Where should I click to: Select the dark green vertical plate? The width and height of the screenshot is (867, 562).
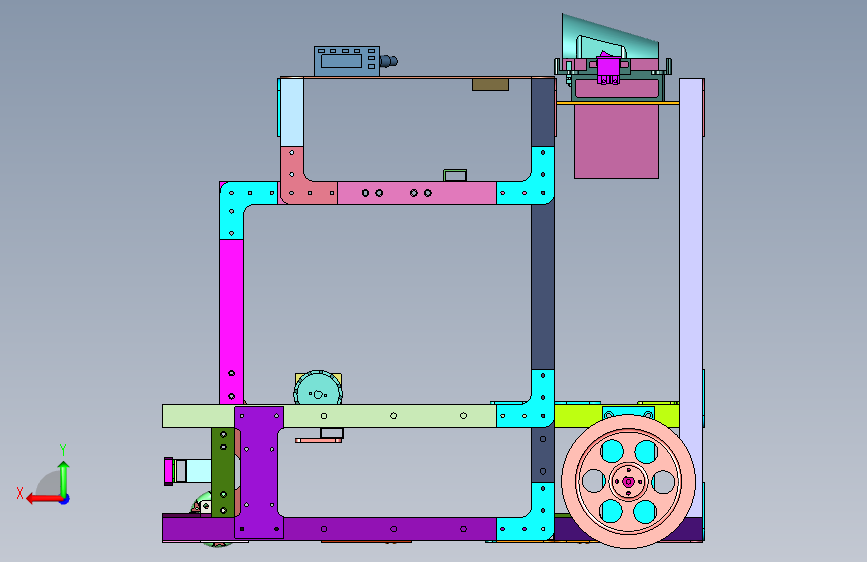coord(223,472)
